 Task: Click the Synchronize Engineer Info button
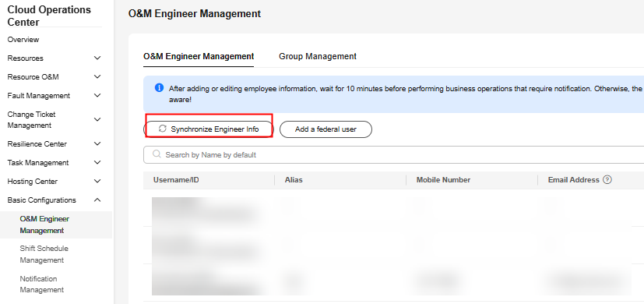pos(208,129)
